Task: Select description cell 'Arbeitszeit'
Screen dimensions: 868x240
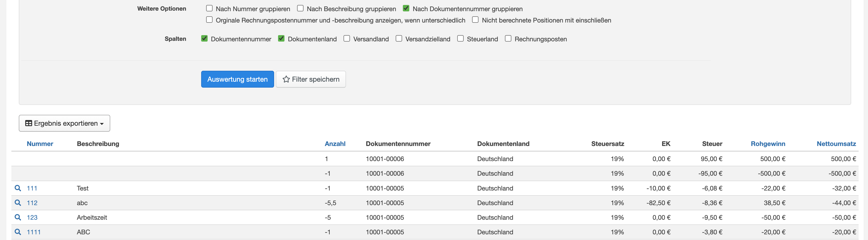Action: (92, 217)
